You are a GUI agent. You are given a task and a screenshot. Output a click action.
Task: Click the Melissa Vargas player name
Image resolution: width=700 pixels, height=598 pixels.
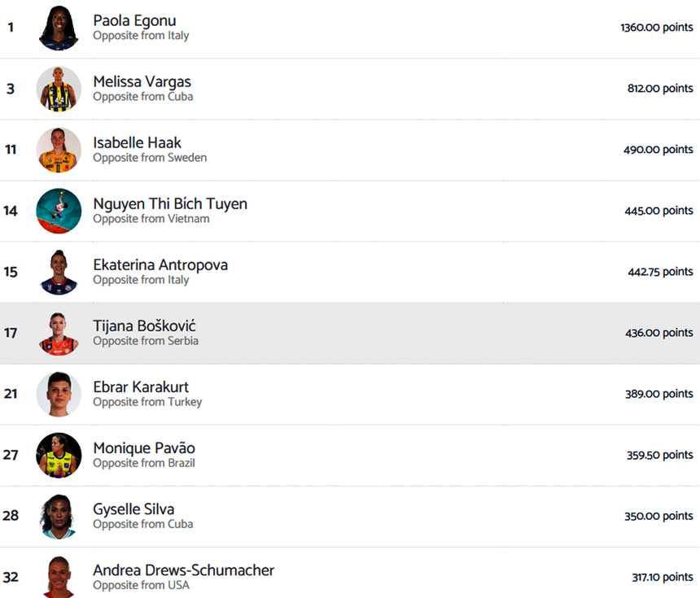click(x=142, y=81)
